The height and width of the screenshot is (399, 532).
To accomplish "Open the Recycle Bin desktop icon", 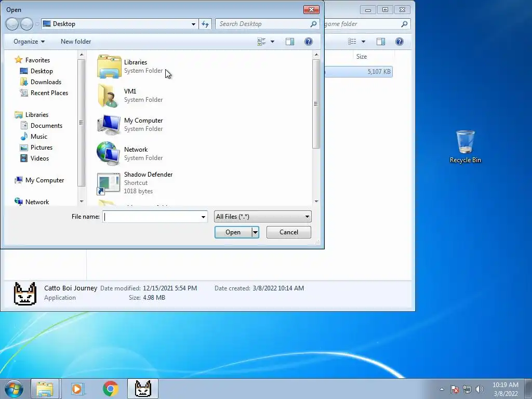I will [465, 147].
